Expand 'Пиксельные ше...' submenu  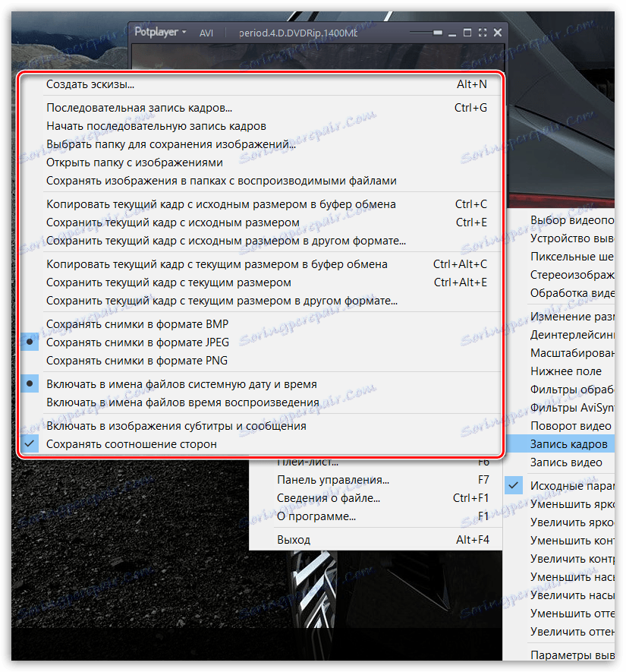click(x=560, y=257)
